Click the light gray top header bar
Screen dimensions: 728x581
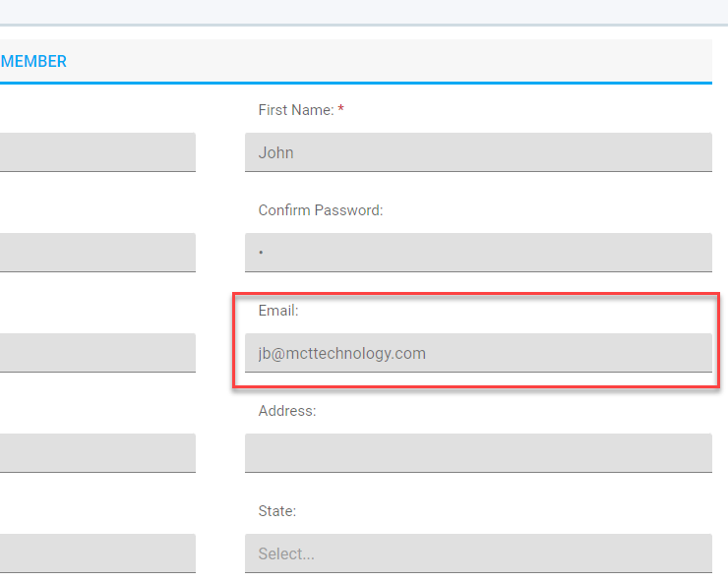[x=364, y=12]
